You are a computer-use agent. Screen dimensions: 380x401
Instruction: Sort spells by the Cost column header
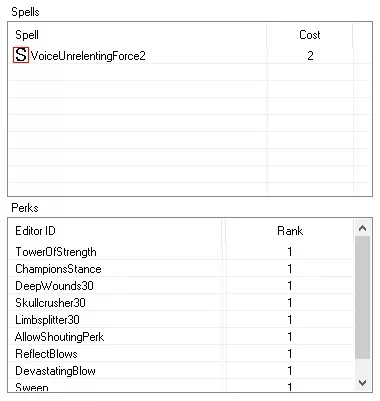click(310, 35)
